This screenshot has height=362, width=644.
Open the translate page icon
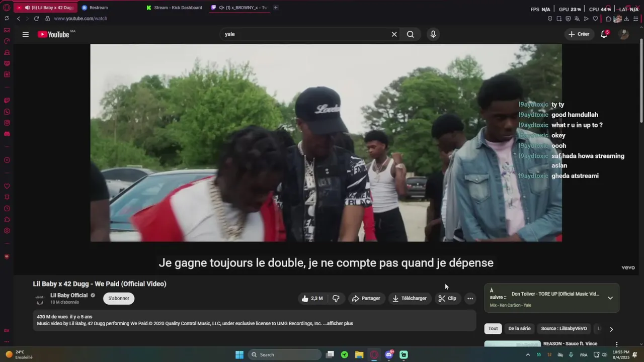(x=577, y=19)
